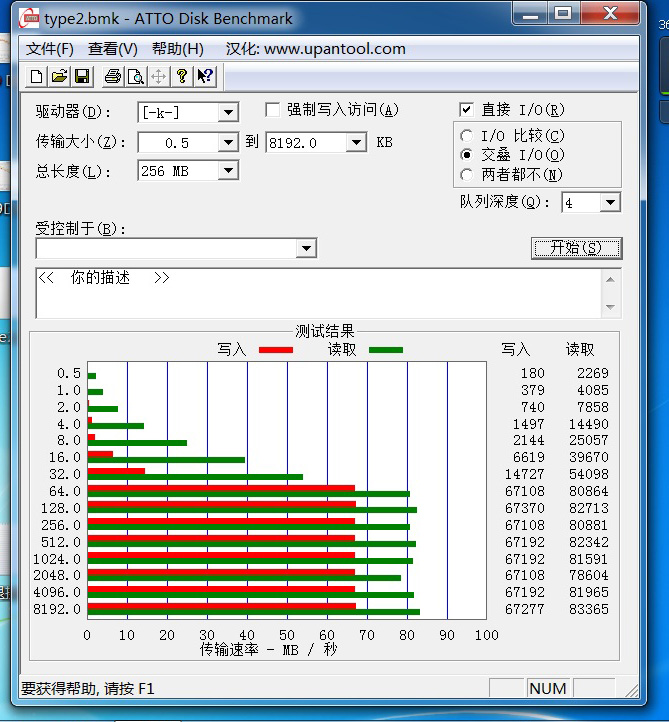
Task: Click the yellow question mark About icon
Action: tap(182, 76)
